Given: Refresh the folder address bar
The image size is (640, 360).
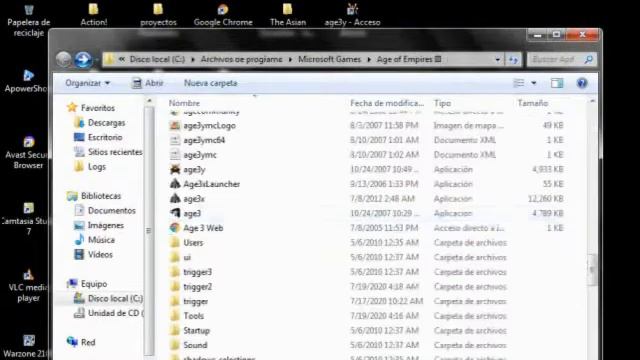Looking at the screenshot, I should coord(513,60).
